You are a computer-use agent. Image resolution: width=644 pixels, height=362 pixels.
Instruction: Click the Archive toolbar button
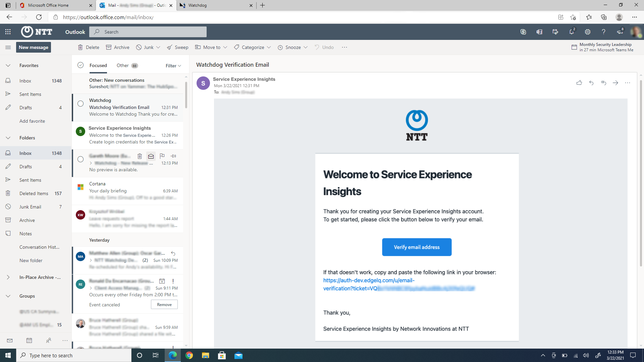(x=118, y=47)
